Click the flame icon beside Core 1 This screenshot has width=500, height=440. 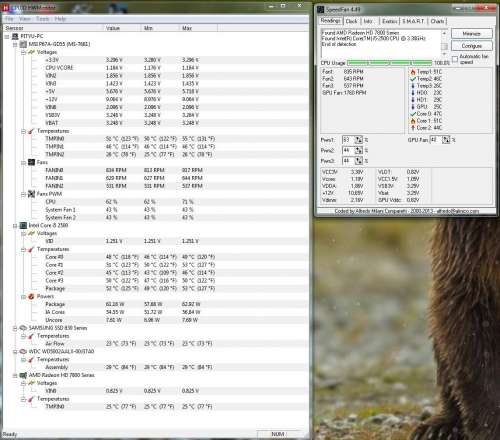(x=413, y=121)
